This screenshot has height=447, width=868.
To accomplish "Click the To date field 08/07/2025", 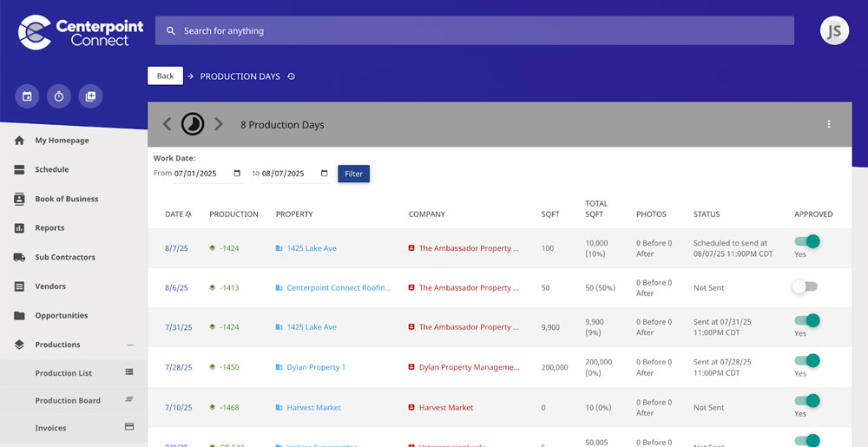I will 295,173.
